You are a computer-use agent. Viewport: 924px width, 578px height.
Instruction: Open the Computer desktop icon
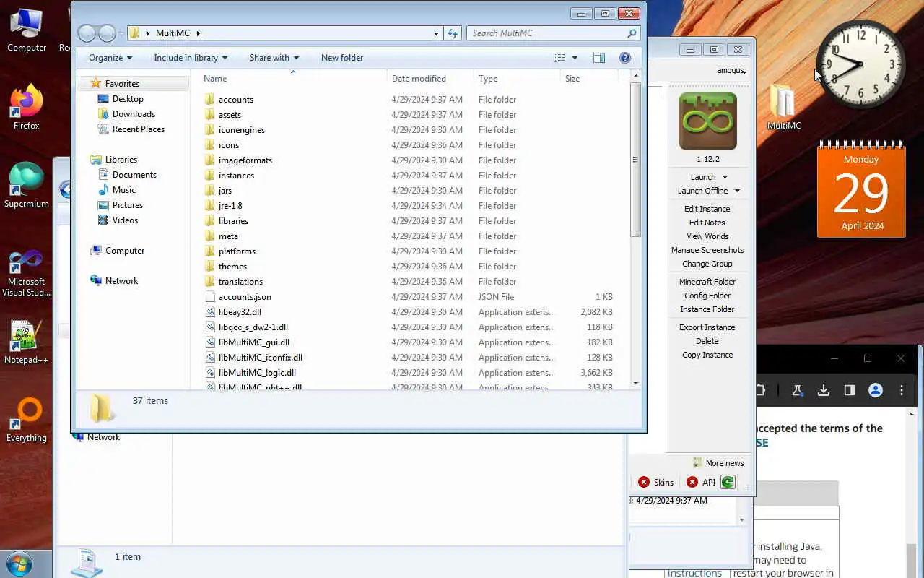[x=27, y=29]
